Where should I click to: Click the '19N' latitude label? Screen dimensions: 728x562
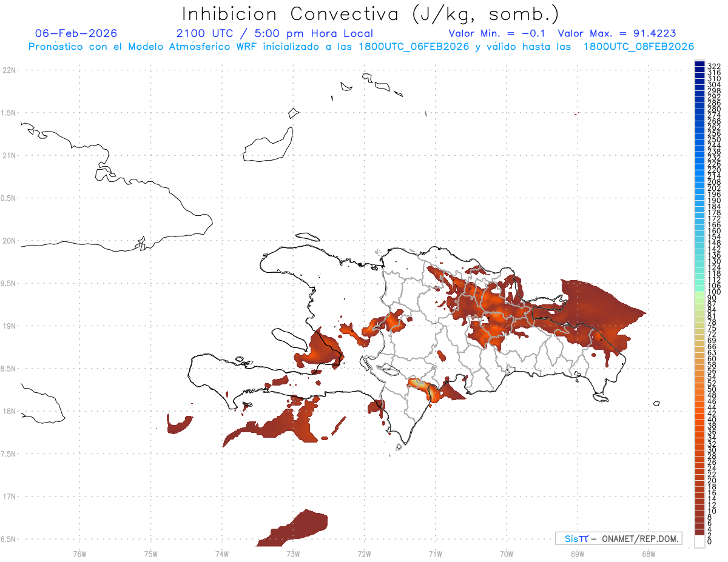tap(10, 326)
